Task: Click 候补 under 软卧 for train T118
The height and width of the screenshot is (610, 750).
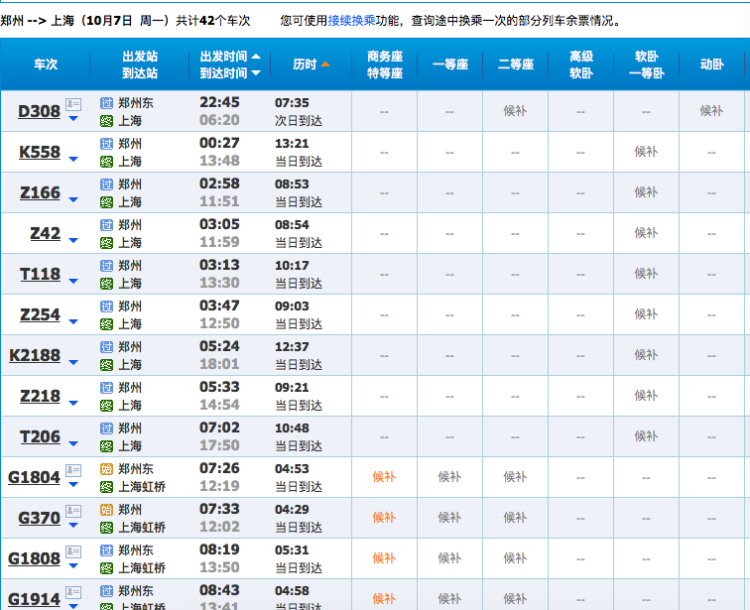Action: tap(646, 273)
